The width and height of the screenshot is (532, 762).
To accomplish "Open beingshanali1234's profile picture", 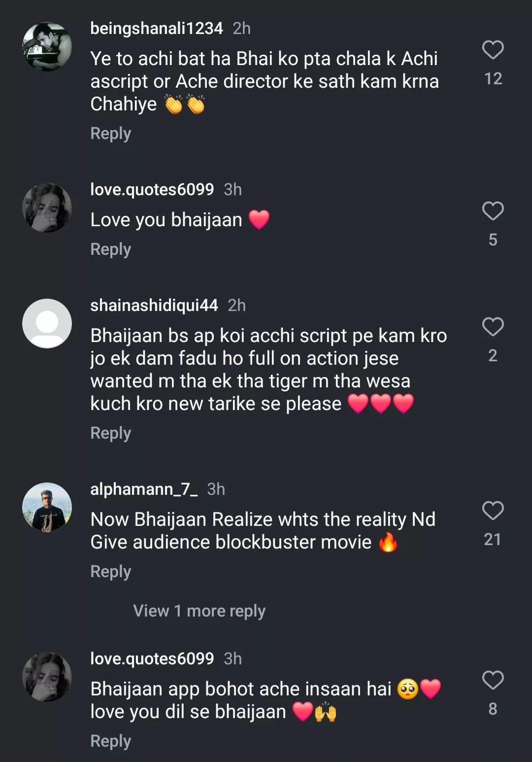I will tap(47, 47).
